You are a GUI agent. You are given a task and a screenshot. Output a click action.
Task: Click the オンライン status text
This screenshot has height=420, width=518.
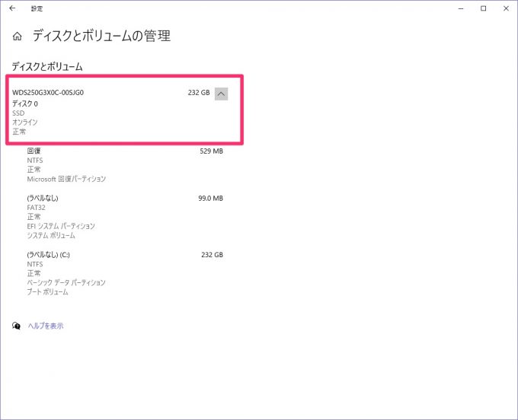point(25,122)
